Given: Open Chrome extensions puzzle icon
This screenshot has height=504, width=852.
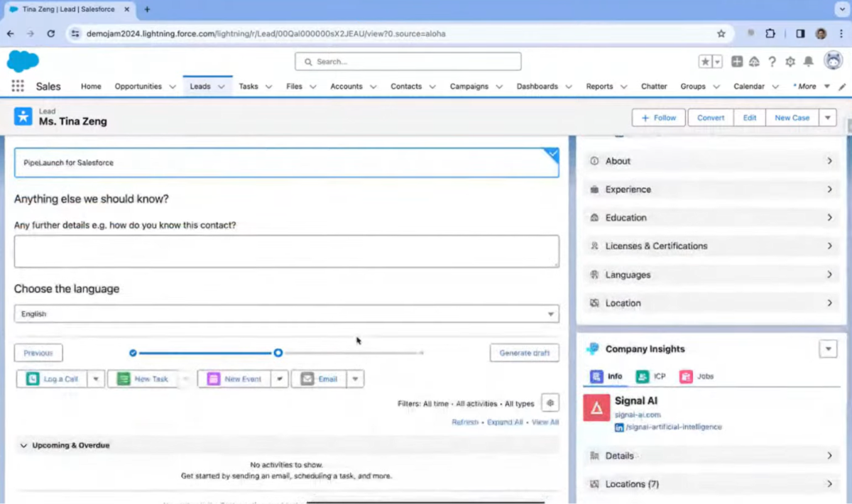Looking at the screenshot, I should tap(770, 33).
